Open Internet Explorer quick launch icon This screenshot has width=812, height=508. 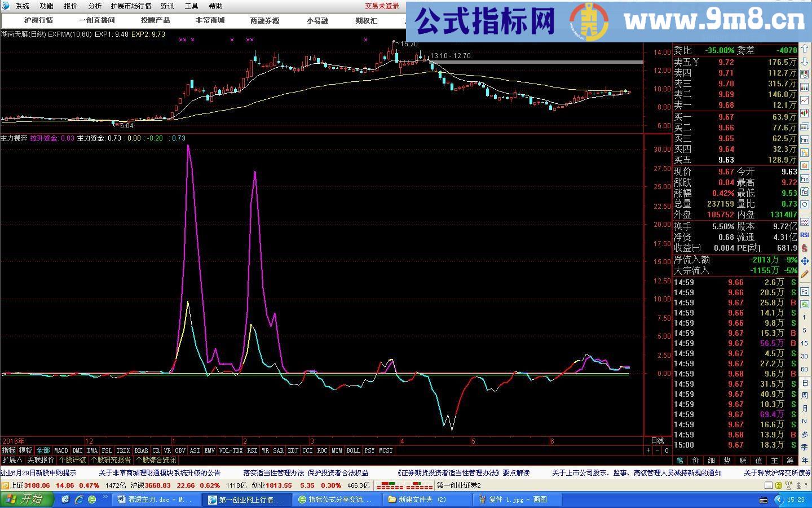pyautogui.click(x=79, y=500)
